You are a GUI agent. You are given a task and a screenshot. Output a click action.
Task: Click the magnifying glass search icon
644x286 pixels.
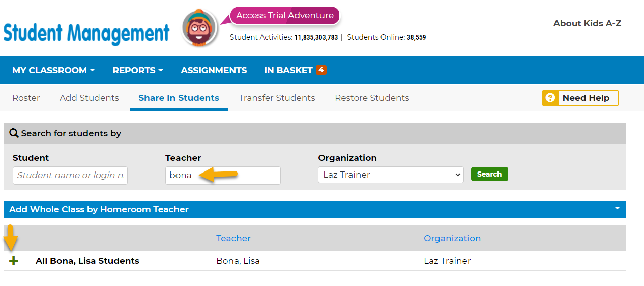[14, 134]
